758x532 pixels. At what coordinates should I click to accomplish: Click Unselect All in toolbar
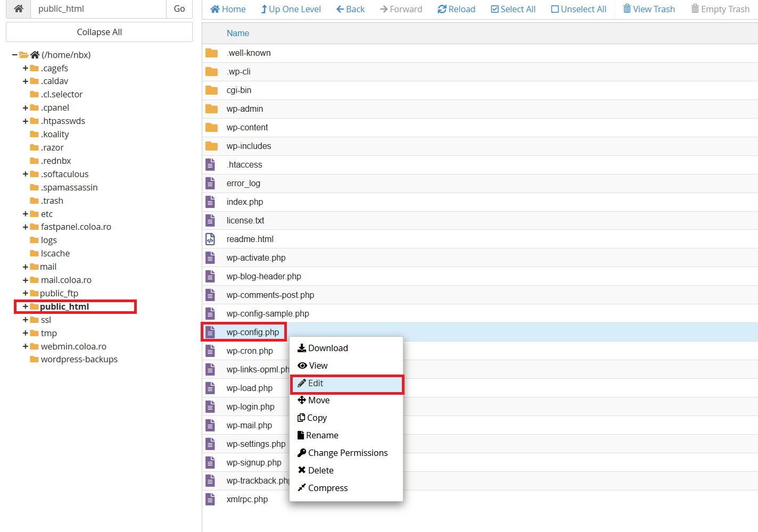coord(579,9)
